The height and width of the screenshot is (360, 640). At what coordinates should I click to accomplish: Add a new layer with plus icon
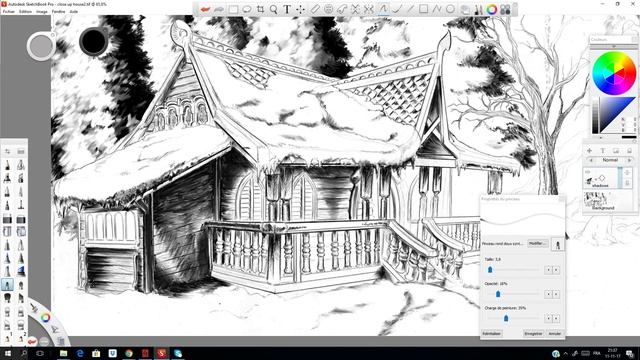point(589,151)
